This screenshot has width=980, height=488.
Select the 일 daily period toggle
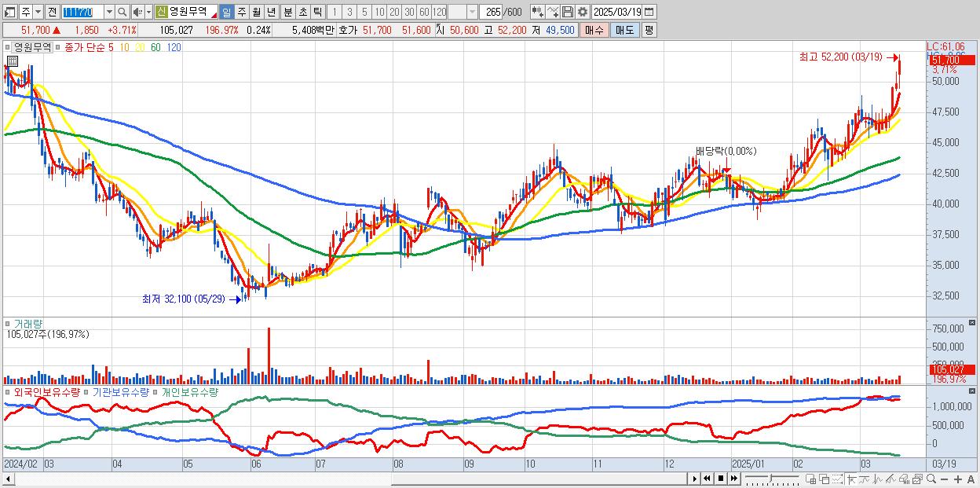tap(226, 12)
